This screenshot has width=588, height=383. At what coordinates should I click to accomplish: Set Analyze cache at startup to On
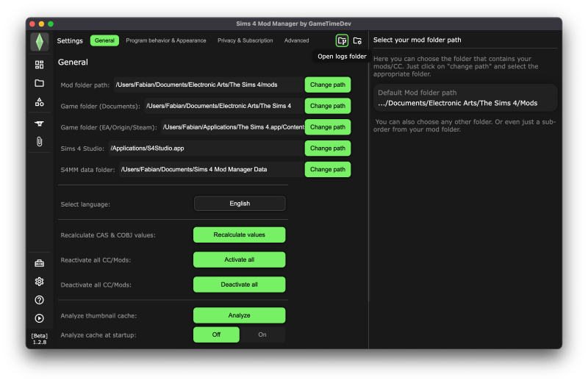point(262,334)
